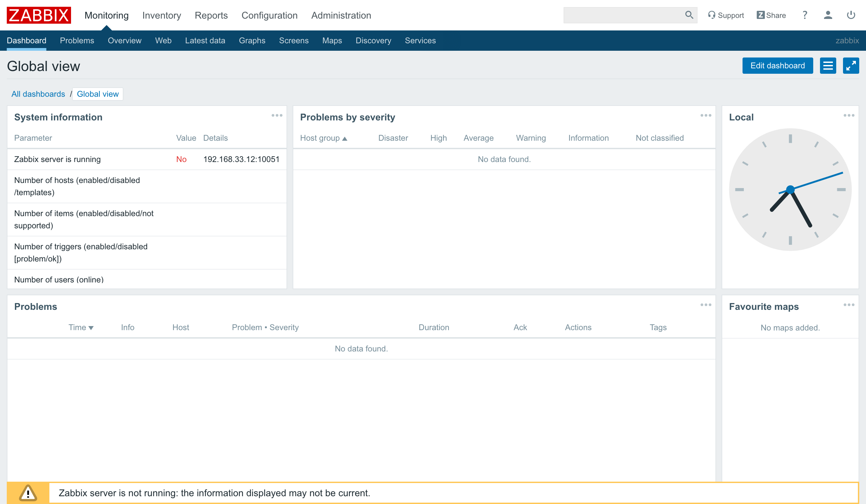The width and height of the screenshot is (866, 504).
Task: Open the Favourite maps widget menu
Action: pyautogui.click(x=849, y=305)
